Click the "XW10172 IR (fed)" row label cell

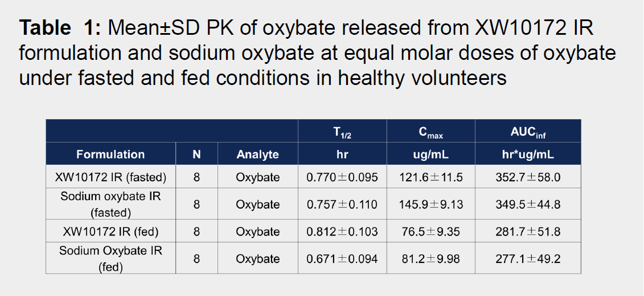click(110, 232)
